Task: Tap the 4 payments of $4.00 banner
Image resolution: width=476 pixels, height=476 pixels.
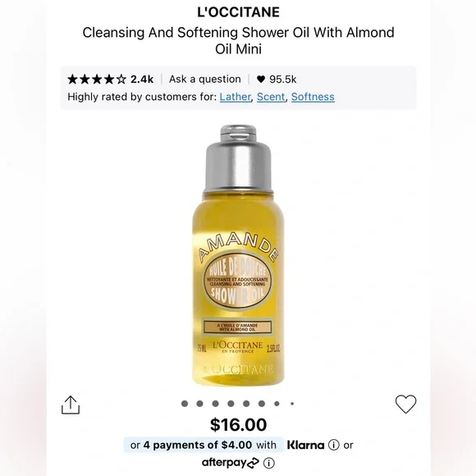Action: click(204, 445)
